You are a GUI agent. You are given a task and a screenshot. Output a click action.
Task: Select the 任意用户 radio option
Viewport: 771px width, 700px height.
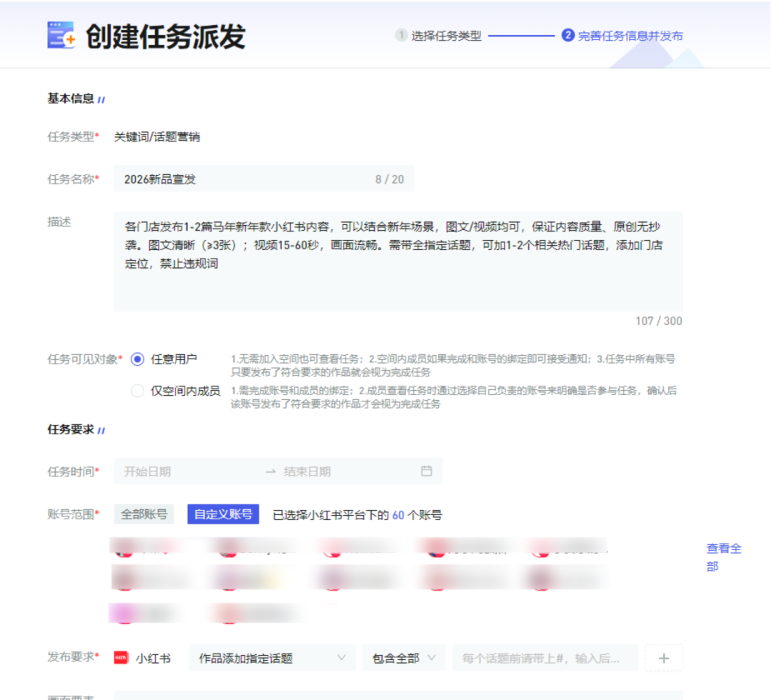pyautogui.click(x=138, y=359)
